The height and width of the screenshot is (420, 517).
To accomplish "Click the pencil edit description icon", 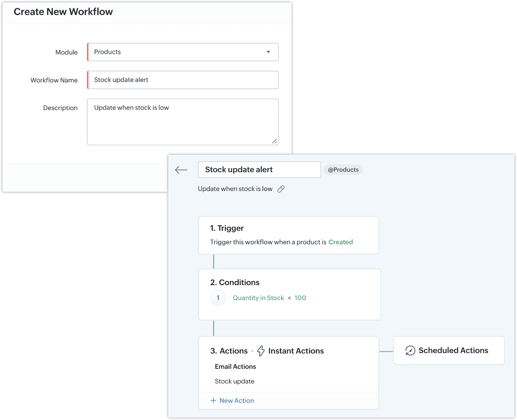I will coord(281,189).
